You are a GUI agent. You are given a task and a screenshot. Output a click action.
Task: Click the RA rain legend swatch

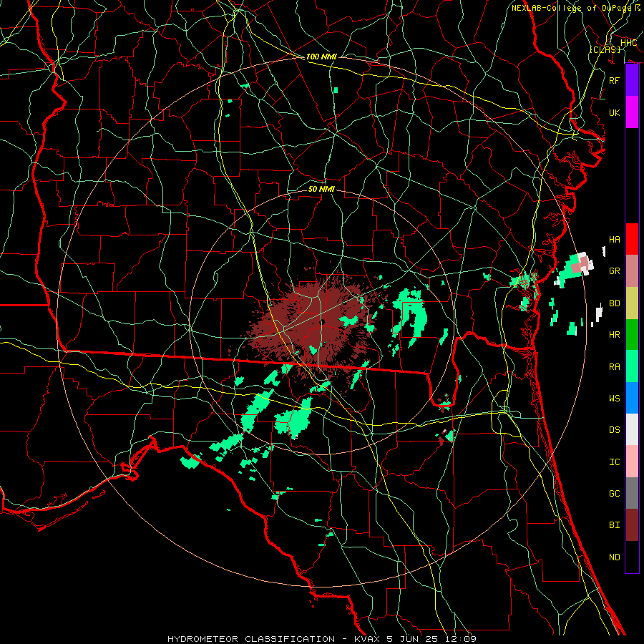click(632, 366)
